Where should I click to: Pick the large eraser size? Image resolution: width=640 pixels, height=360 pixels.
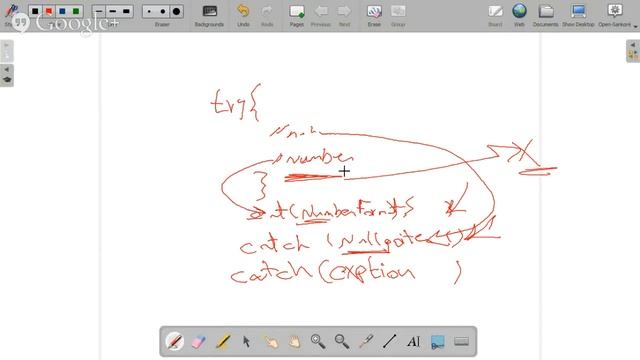(x=176, y=11)
